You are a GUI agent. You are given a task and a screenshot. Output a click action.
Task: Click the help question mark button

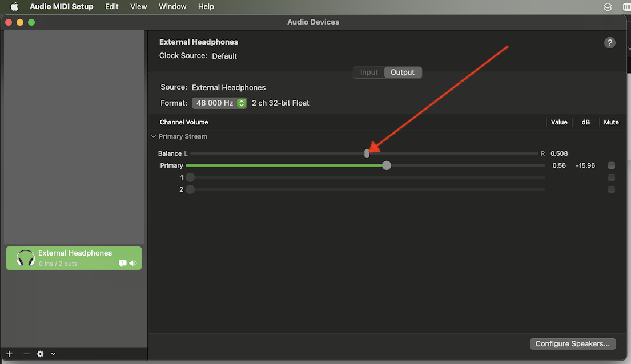[610, 43]
